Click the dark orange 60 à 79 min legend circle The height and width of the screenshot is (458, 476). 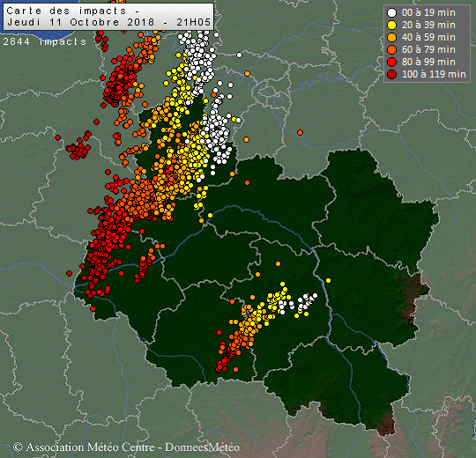[x=392, y=49]
